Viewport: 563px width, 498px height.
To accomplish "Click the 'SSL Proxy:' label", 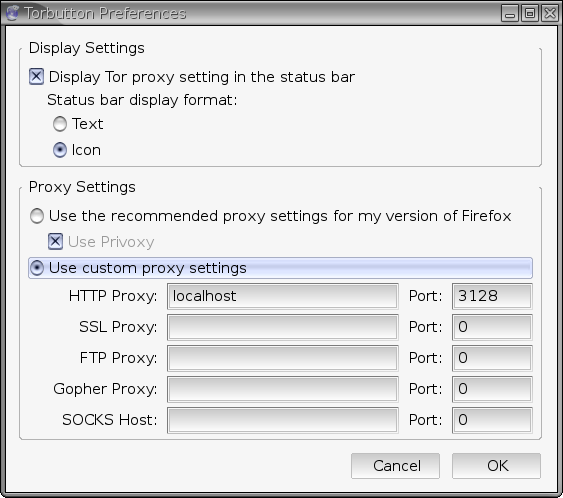I will (118, 327).
